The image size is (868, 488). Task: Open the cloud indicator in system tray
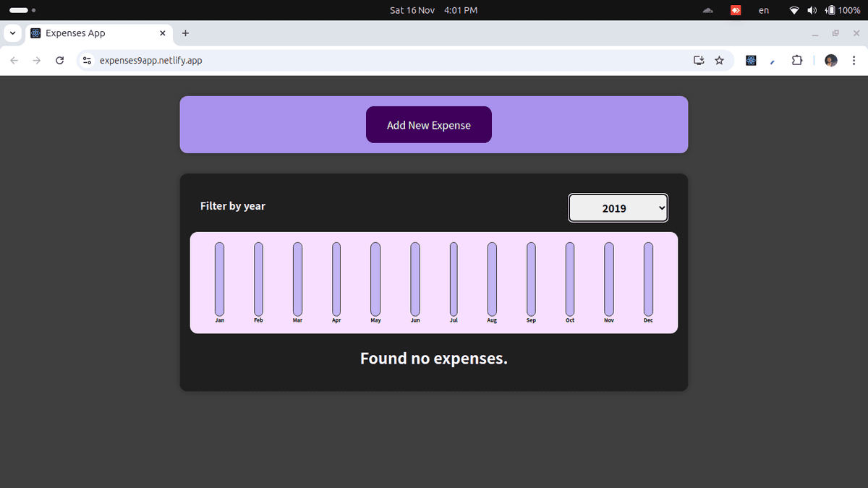tap(707, 10)
